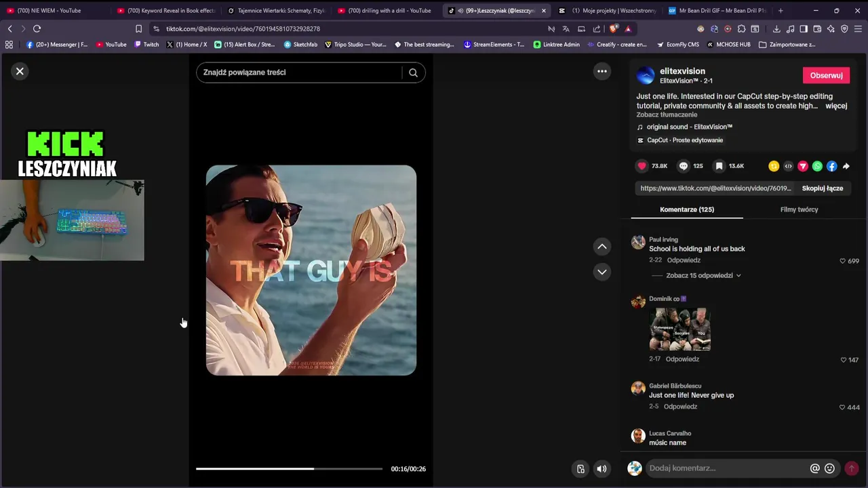Click Zobacz tłumaczenie translation link

(x=667, y=115)
